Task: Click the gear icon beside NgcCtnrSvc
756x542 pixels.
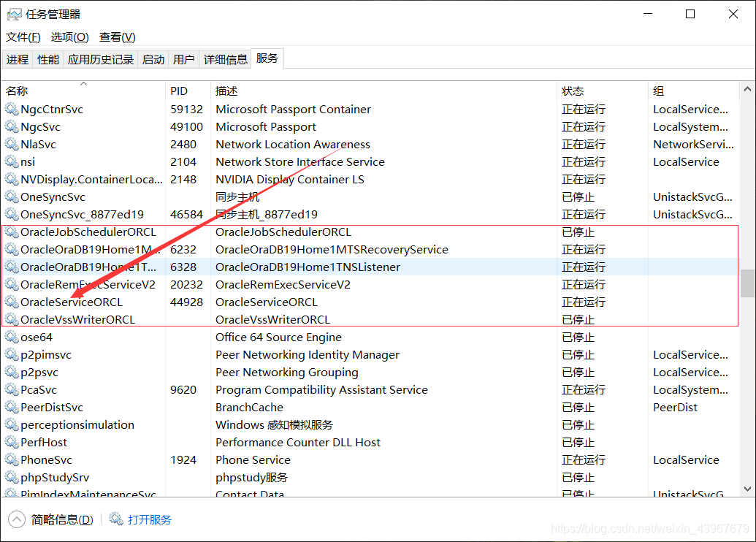Action: (12, 109)
